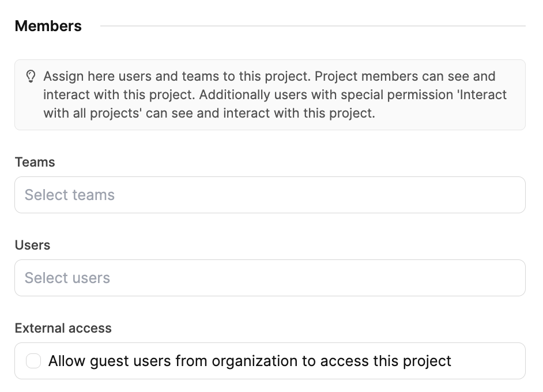Click the lightbulb hint icon
543x392 pixels.
pos(31,76)
